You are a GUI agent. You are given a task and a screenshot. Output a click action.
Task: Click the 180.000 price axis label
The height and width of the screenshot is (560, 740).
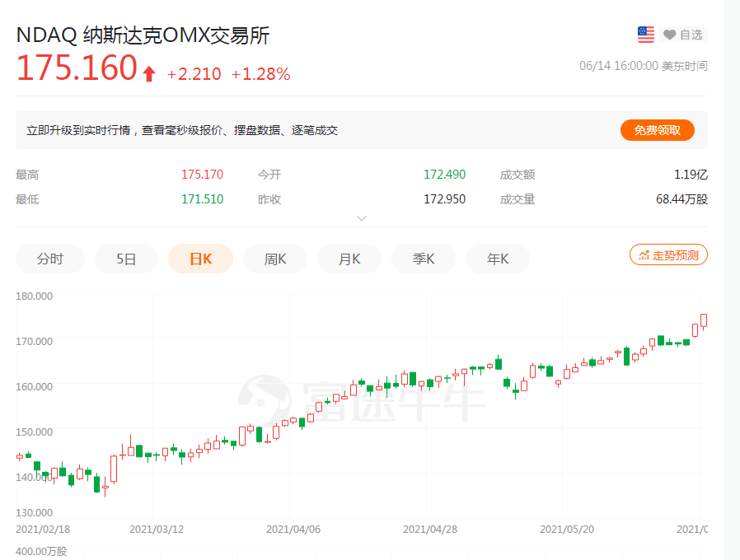[x=35, y=296]
